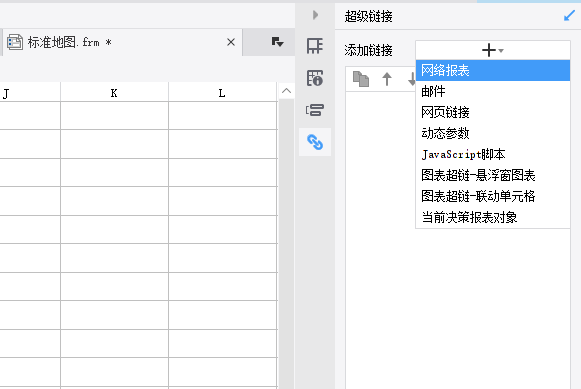This screenshot has height=389, width=581.
Task: Choose 邮件 link type
Action: point(492,91)
